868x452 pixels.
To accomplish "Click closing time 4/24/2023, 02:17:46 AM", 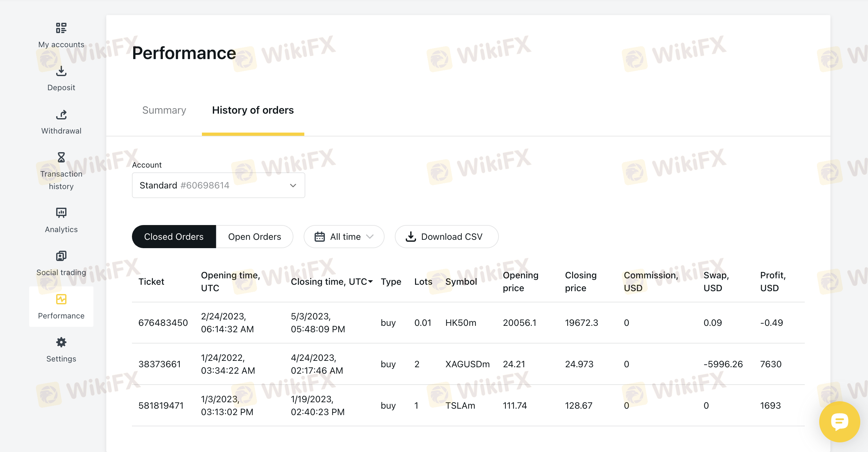I will (x=317, y=364).
